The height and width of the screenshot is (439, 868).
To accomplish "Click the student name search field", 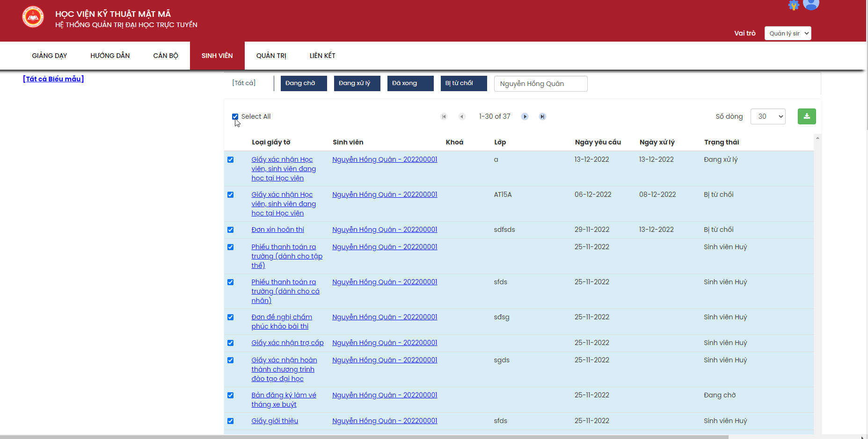I will pyautogui.click(x=540, y=84).
